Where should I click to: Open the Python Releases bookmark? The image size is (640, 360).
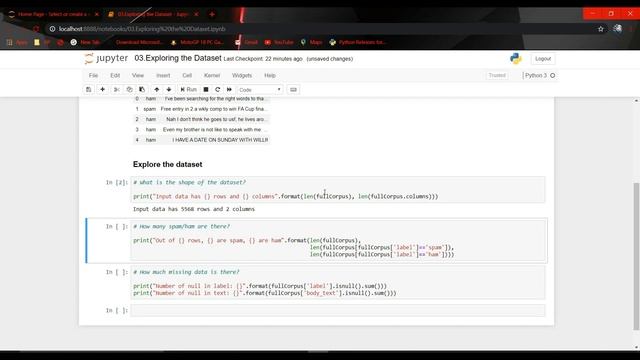[x=358, y=42]
